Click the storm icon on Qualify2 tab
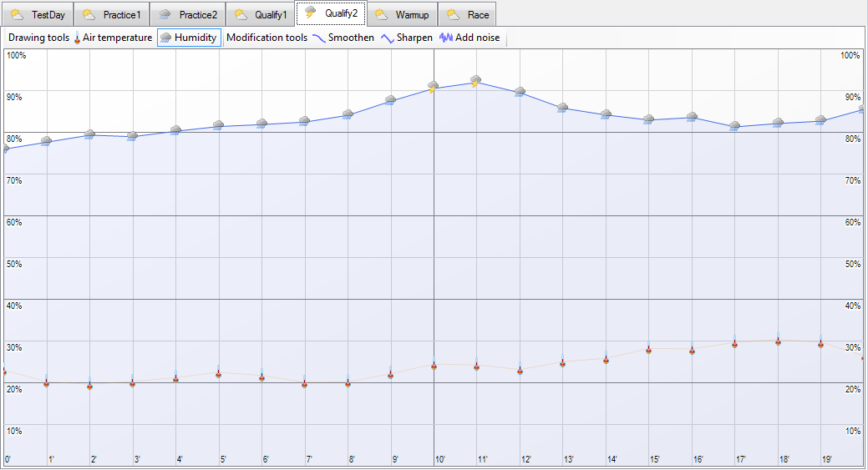This screenshot has width=868, height=470. [311, 13]
